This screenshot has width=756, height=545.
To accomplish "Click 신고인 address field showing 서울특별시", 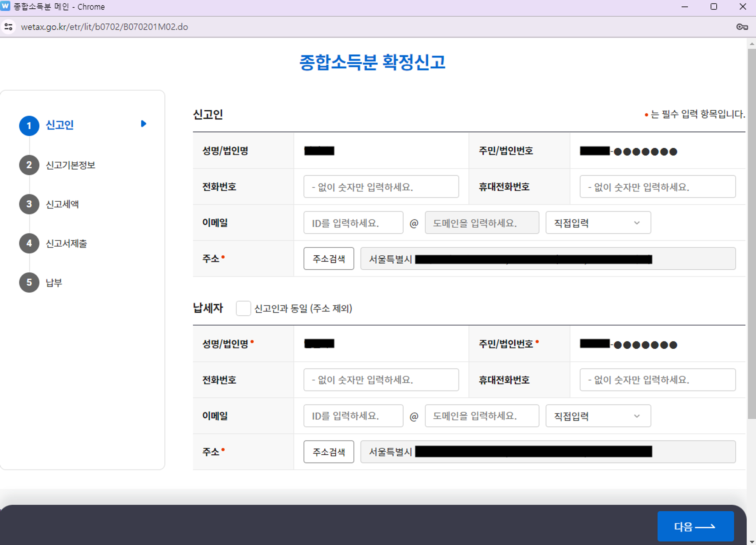I will pos(548,259).
